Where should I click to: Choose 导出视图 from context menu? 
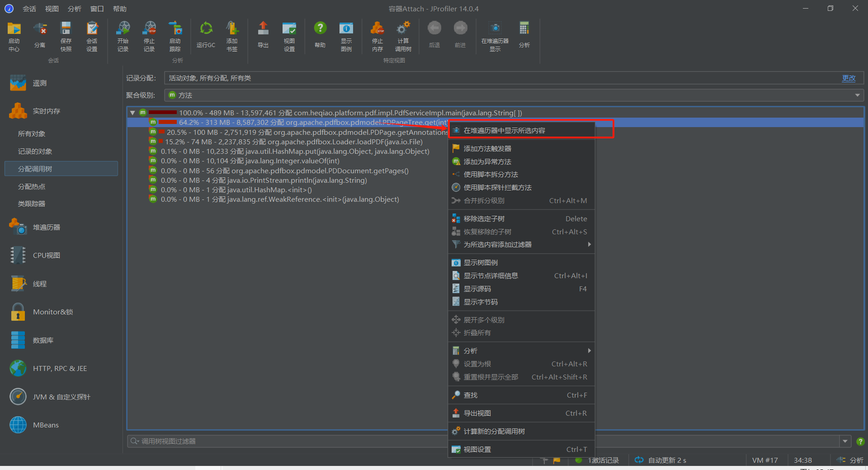(521, 413)
